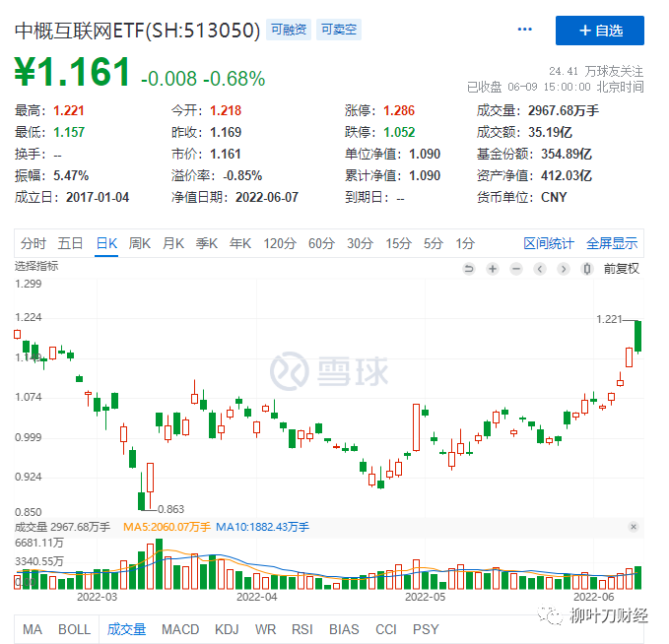The width and height of the screenshot is (669, 644).
Task: Click the -0.008 -0.68% change figure
Action: tap(203, 79)
